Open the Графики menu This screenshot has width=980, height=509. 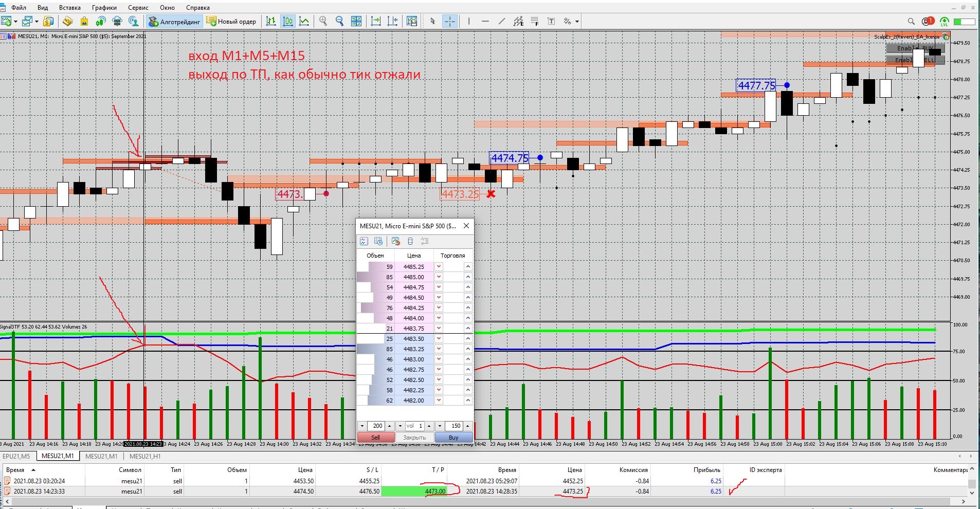104,8
